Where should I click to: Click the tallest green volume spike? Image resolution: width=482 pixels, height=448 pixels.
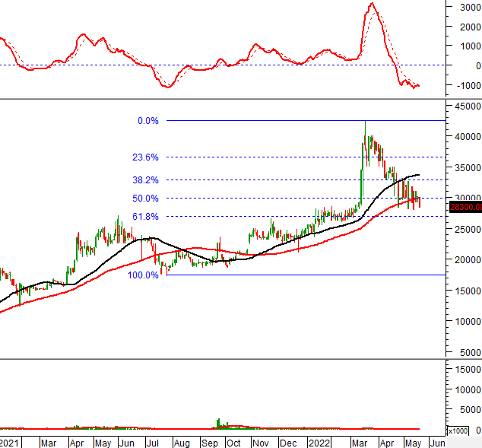(x=218, y=422)
